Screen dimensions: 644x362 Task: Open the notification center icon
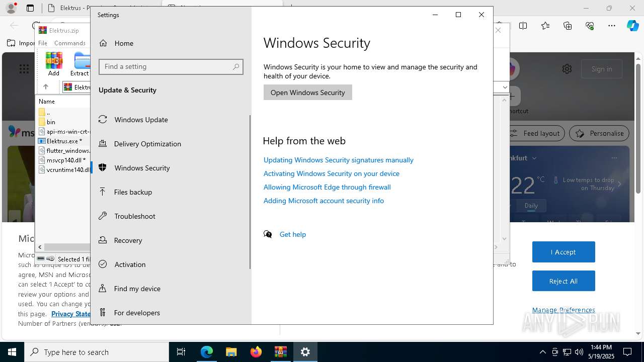(628, 352)
